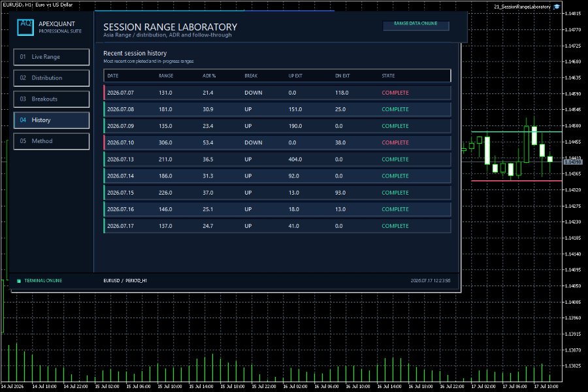Select the 2026.07.15 session row date
This screenshot has height=392, width=588.
pyautogui.click(x=120, y=193)
